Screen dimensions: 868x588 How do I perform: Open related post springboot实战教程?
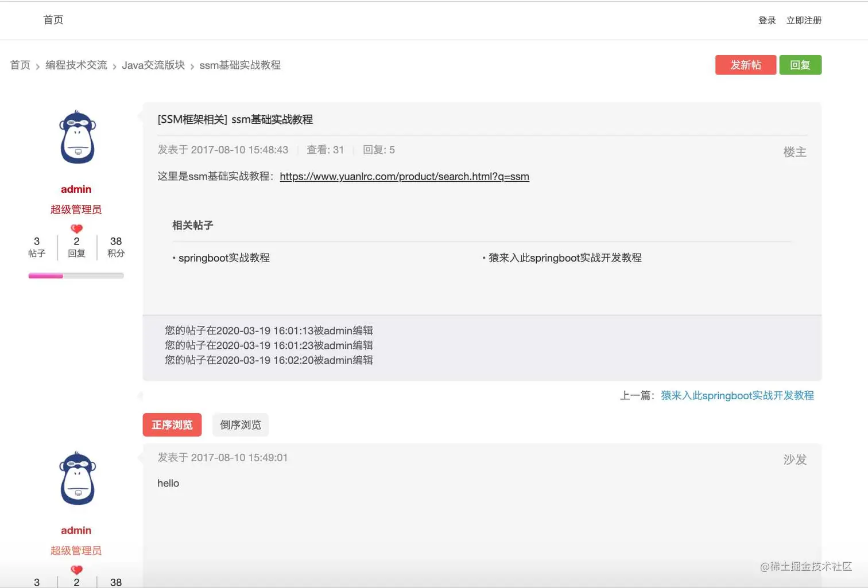(x=224, y=258)
